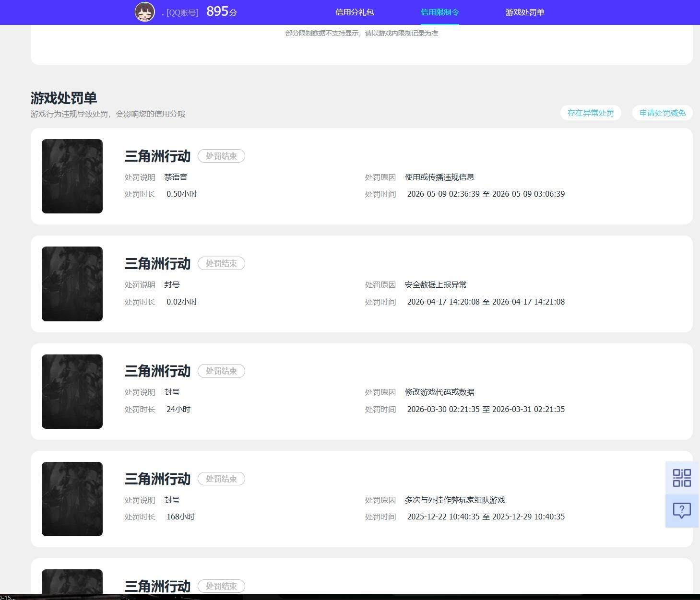Switch to 信用限制令 tab
This screenshot has height=600, width=700.
(439, 12)
